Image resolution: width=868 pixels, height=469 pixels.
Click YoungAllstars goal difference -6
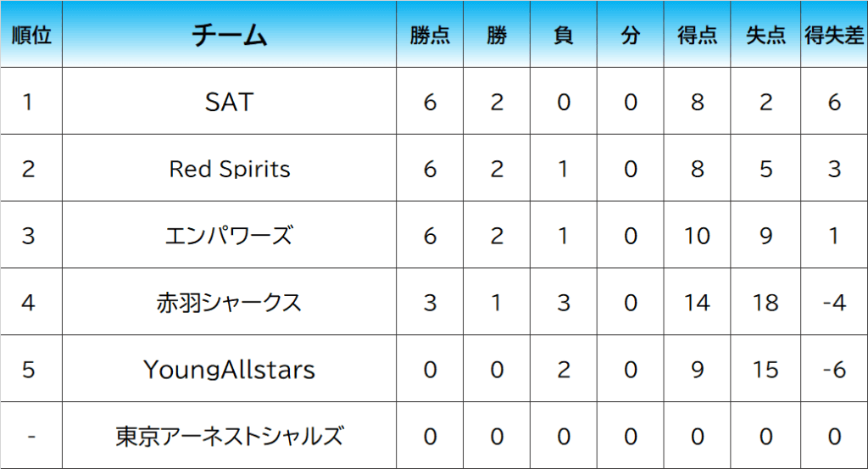tap(834, 369)
